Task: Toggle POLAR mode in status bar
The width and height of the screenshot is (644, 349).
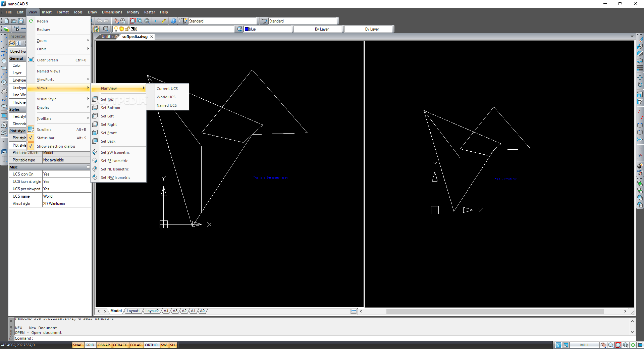Action: (136, 345)
